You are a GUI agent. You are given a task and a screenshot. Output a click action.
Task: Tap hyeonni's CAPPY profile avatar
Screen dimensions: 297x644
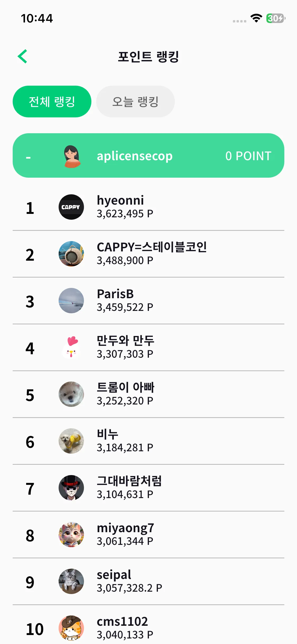pyautogui.click(x=71, y=207)
